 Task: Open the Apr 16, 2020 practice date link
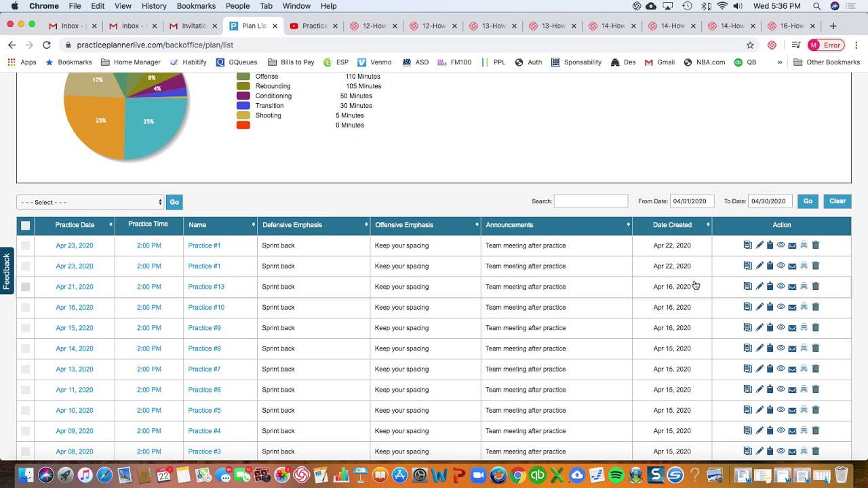point(75,307)
